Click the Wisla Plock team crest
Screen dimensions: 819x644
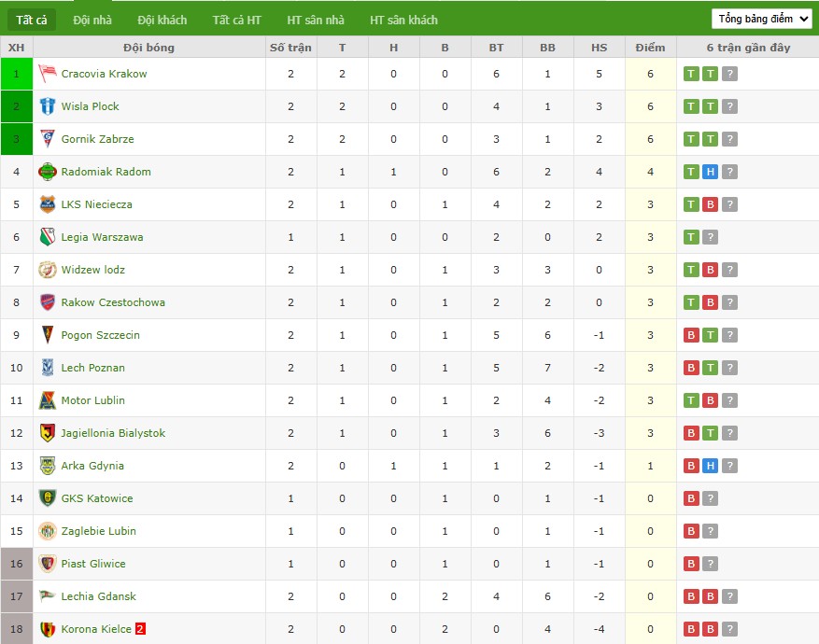pos(48,106)
